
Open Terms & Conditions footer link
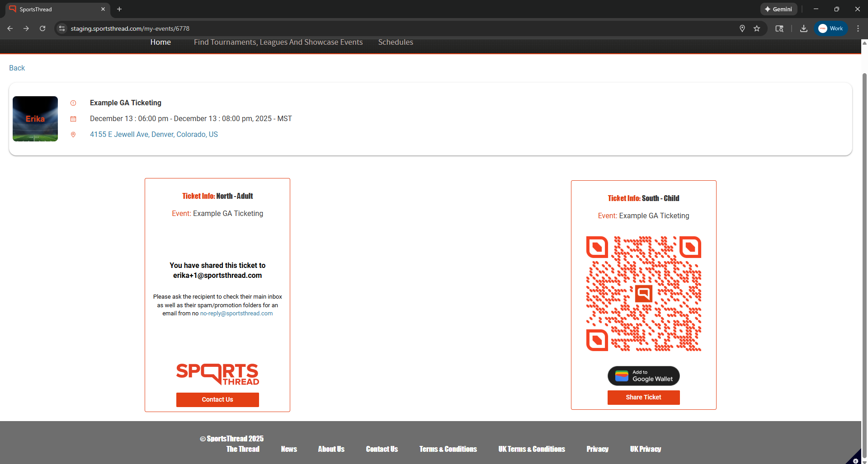click(448, 449)
